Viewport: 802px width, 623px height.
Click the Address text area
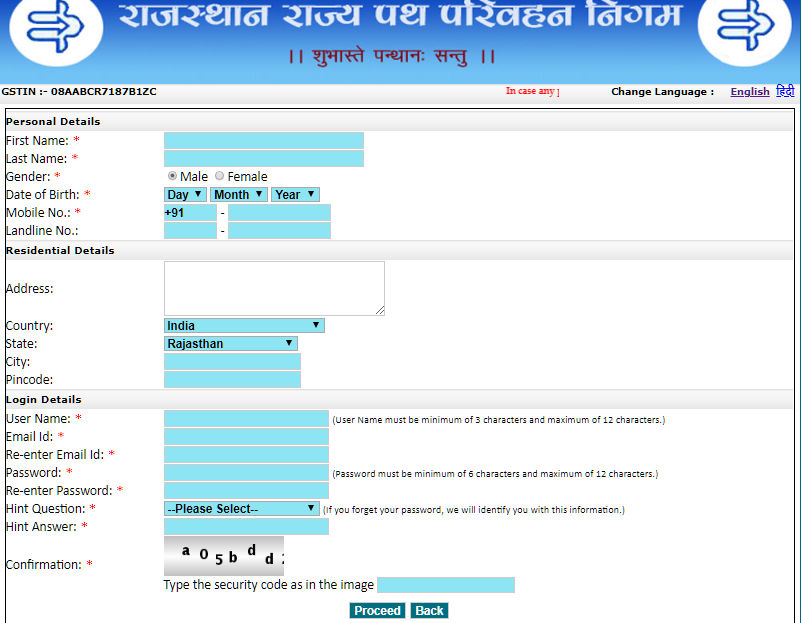pos(273,287)
